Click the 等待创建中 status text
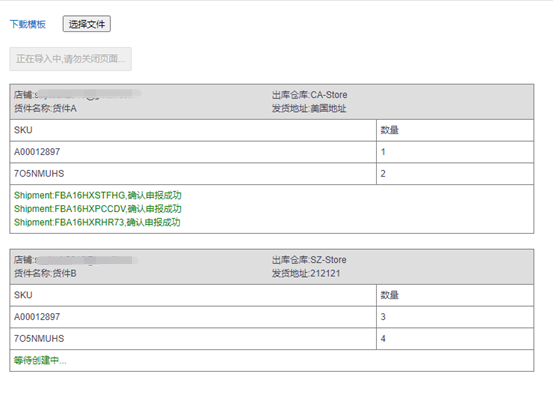This screenshot has width=553, height=407. (x=40, y=360)
